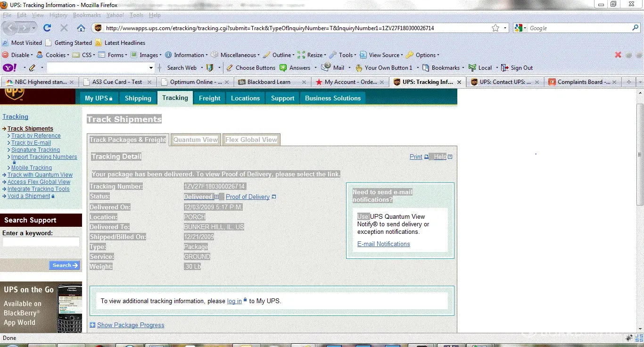The image size is (644, 347).
Task: Click the red X icon on the developer toolbar
Action: pos(618,55)
